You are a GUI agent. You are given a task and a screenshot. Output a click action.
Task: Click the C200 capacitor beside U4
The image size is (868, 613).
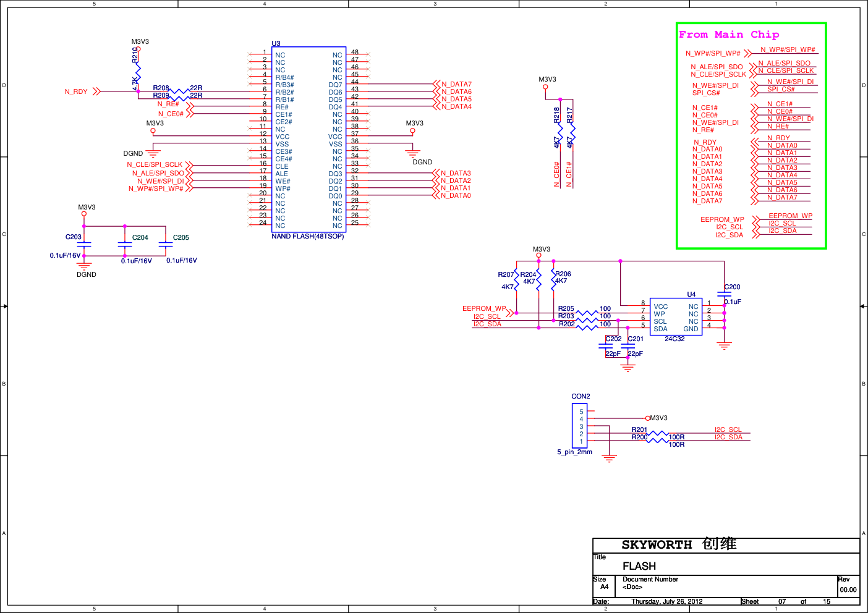click(724, 295)
